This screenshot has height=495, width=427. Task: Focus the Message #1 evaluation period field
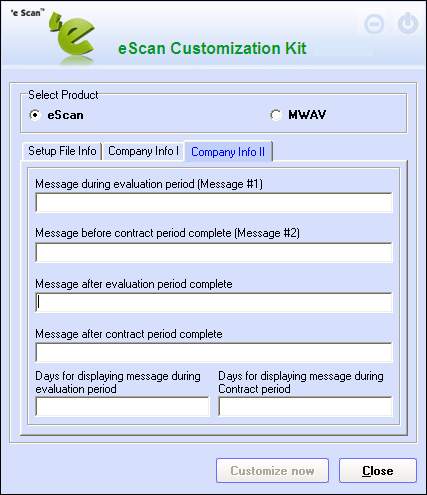tap(214, 202)
